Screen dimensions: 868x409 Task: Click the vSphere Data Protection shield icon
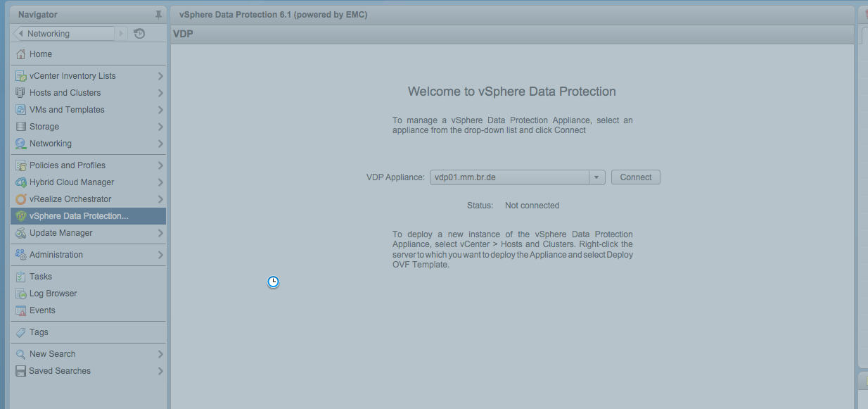pyautogui.click(x=21, y=216)
